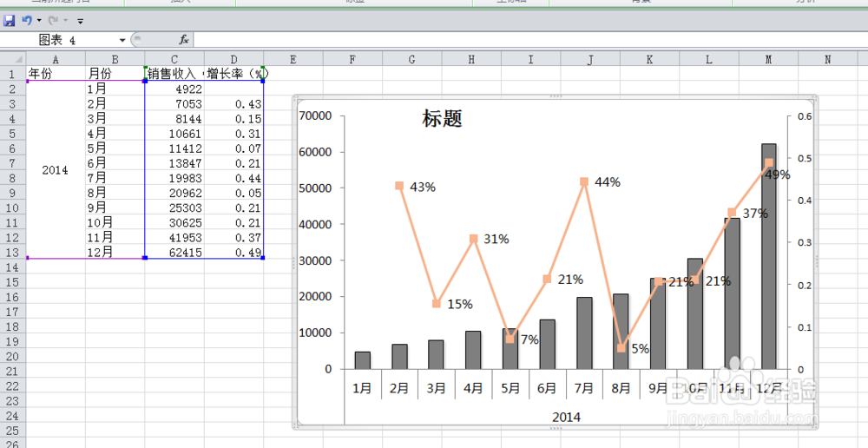Click the 15% data label in chart
Image resolution: width=868 pixels, height=448 pixels.
point(459,304)
